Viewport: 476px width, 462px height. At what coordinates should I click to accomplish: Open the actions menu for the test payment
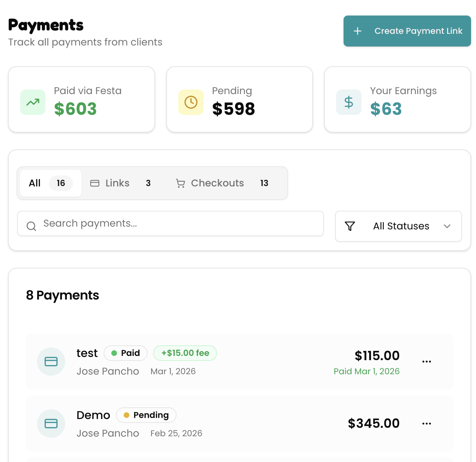coord(427,361)
